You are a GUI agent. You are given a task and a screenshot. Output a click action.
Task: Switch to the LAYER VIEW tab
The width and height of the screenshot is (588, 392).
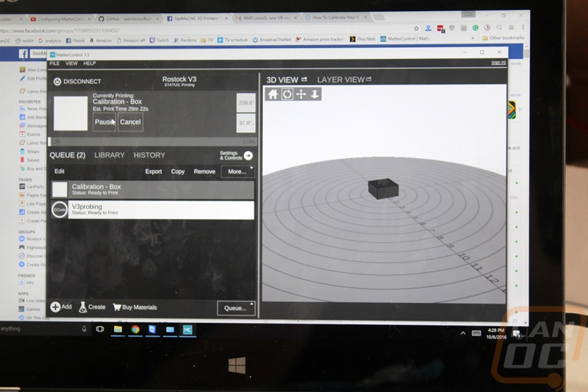click(341, 79)
